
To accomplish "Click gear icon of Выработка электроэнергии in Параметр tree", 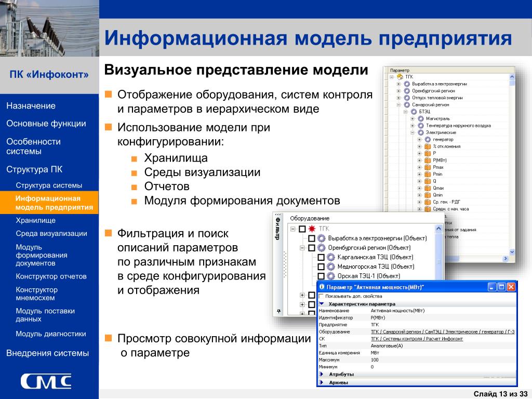I will point(407,84).
